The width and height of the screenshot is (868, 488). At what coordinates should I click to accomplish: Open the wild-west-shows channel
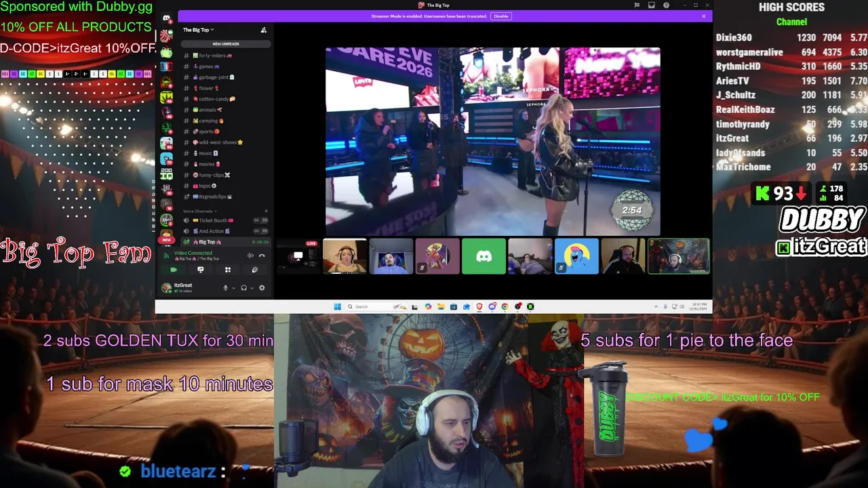(224, 142)
